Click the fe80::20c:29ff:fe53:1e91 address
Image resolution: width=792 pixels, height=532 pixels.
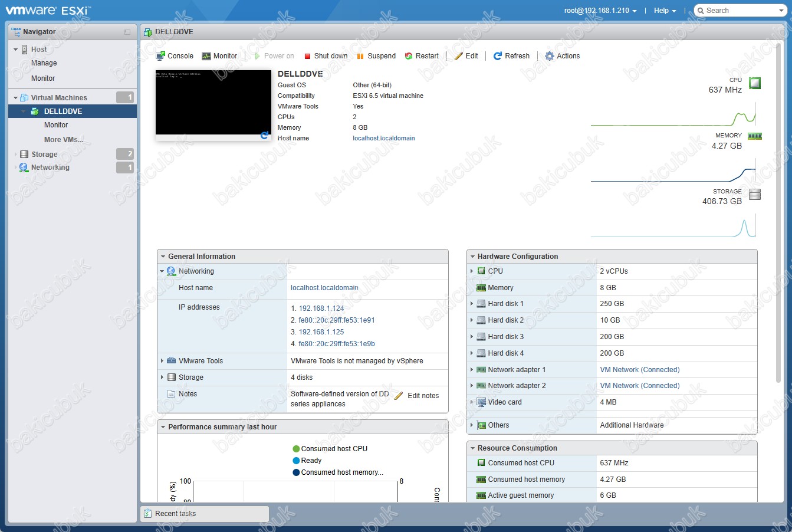(x=337, y=320)
